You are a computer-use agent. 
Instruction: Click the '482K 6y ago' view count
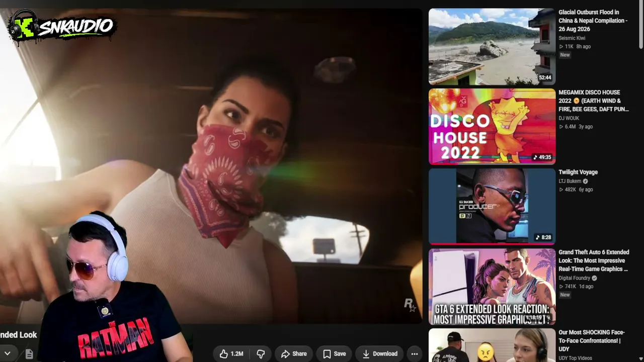pyautogui.click(x=576, y=190)
